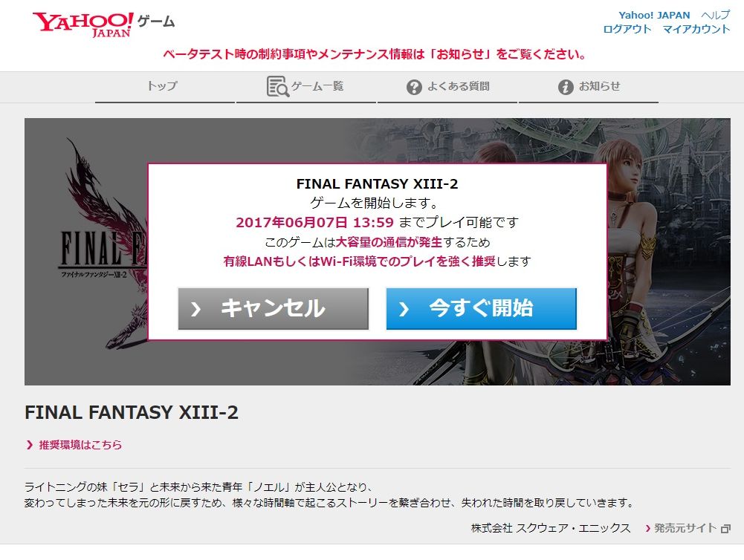Click the info icon beside お知らせ
Image resolution: width=744 pixels, height=560 pixels.
click(x=566, y=87)
